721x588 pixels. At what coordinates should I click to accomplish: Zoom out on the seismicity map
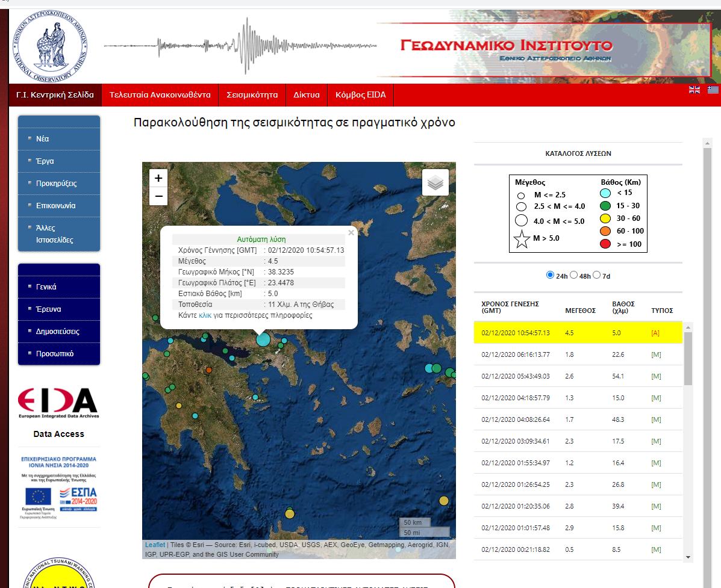coord(158,196)
